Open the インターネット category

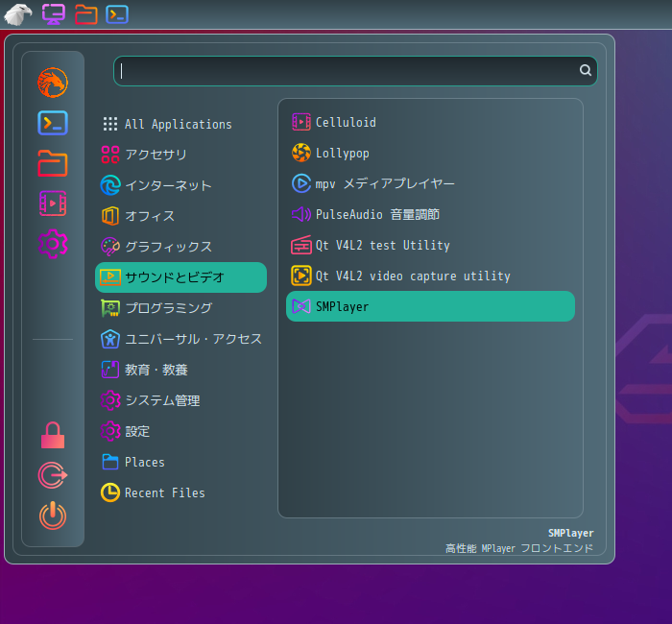[180, 185]
